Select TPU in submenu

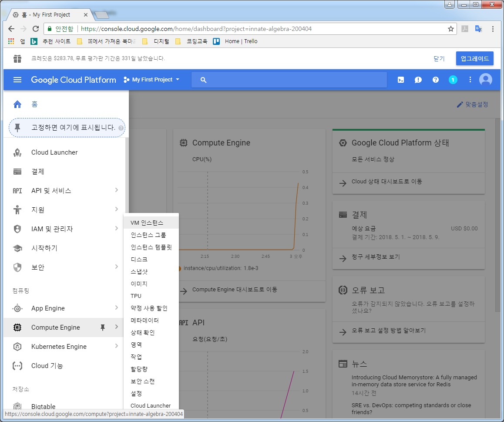click(151, 296)
